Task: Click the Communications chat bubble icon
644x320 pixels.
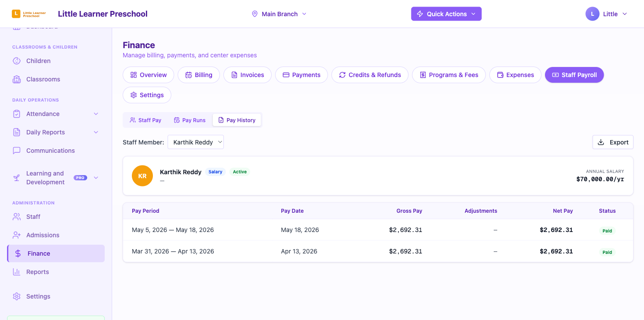Action: pos(17,151)
